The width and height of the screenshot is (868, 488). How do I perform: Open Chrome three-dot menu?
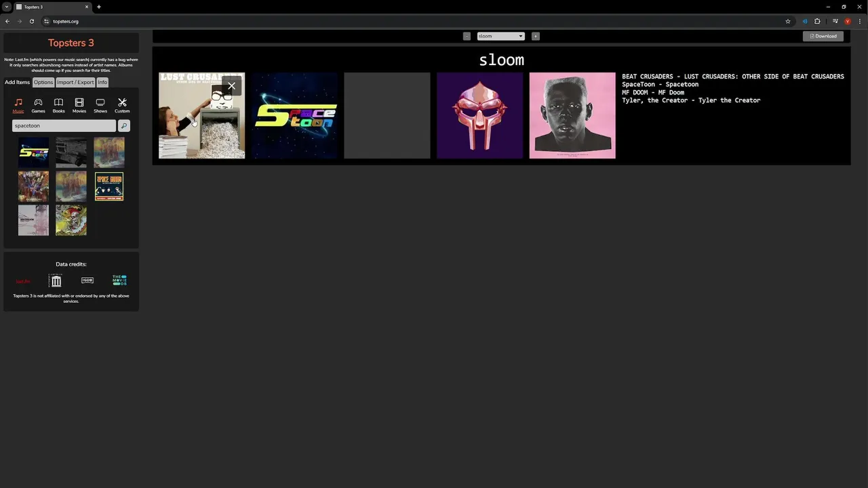click(x=860, y=21)
